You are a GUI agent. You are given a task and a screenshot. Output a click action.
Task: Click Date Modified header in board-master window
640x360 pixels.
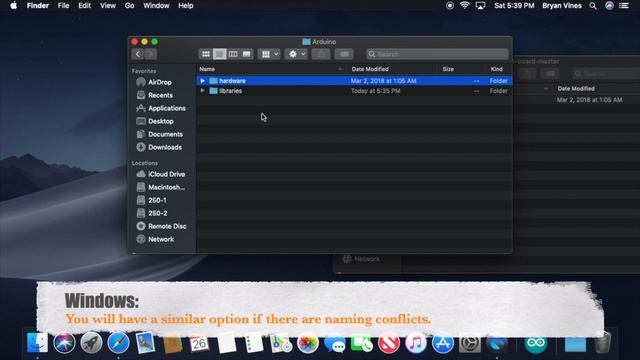coord(576,89)
